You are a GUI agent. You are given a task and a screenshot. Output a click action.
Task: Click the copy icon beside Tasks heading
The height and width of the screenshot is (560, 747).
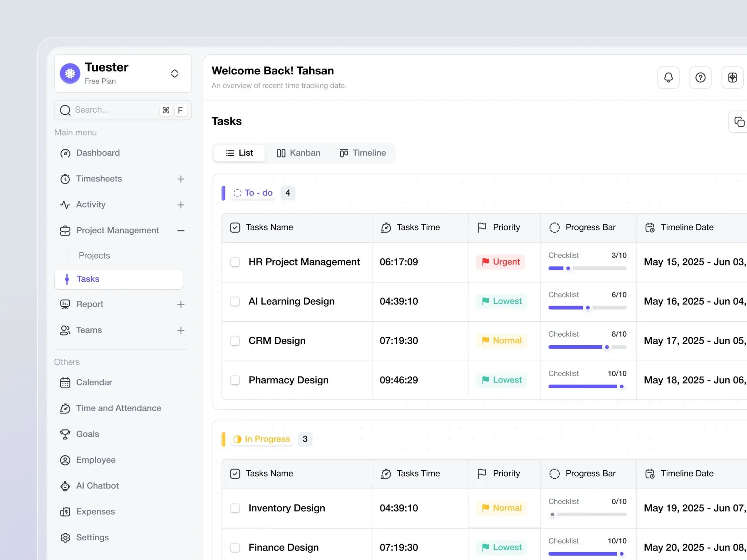pyautogui.click(x=739, y=122)
